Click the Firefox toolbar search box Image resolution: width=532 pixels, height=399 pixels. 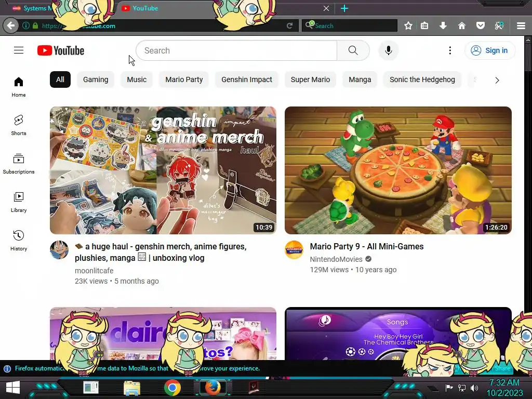(350, 25)
